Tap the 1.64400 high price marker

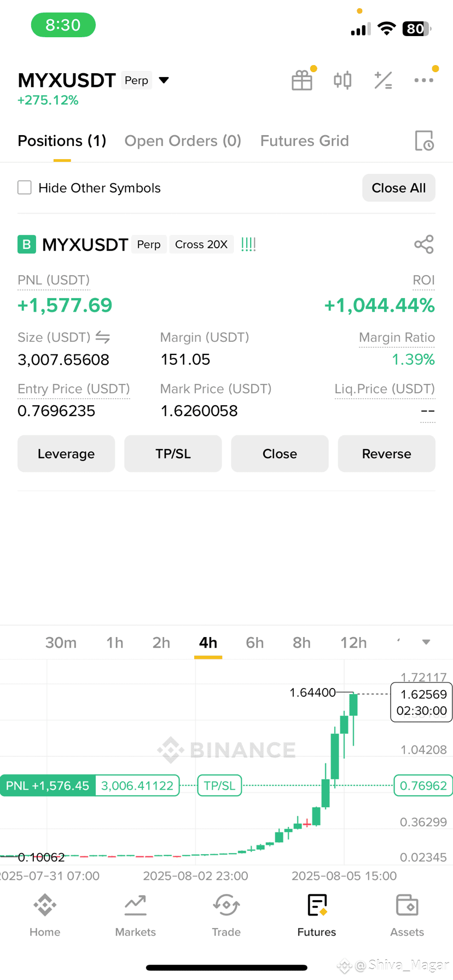click(x=312, y=692)
